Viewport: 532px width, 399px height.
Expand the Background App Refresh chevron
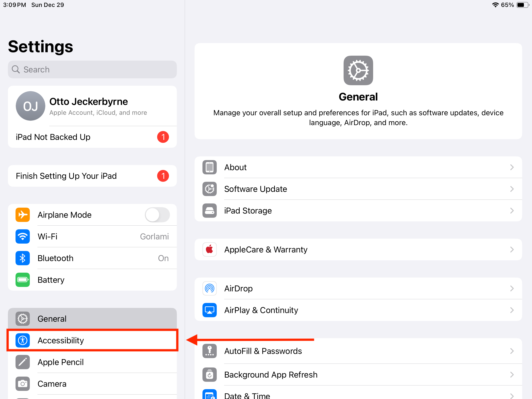(512, 375)
